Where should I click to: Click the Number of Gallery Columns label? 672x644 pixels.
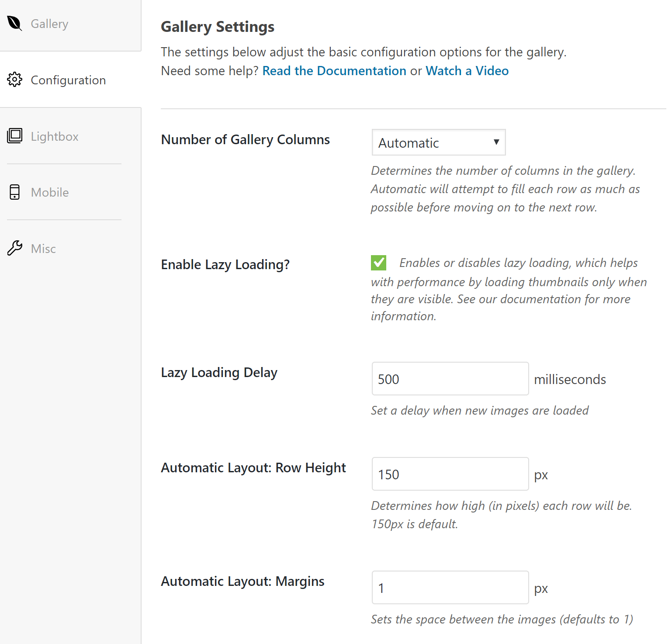(245, 140)
